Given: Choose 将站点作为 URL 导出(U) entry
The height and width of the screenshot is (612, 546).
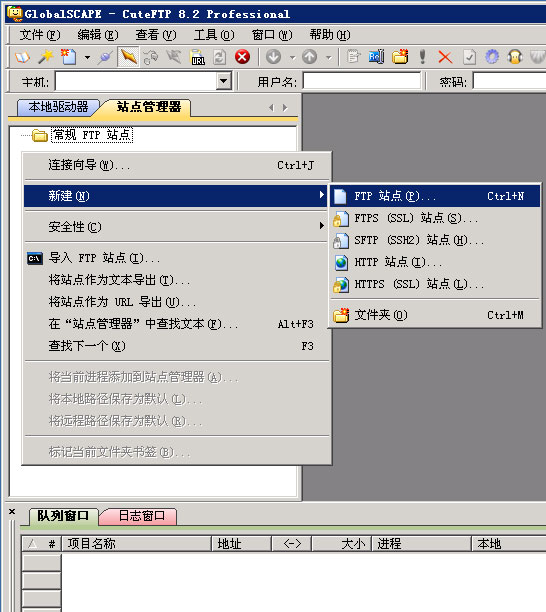Looking at the screenshot, I should click(176, 302).
